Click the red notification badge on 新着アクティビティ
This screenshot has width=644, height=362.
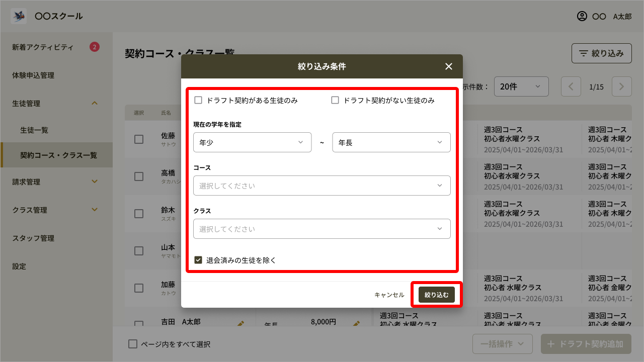click(x=94, y=47)
